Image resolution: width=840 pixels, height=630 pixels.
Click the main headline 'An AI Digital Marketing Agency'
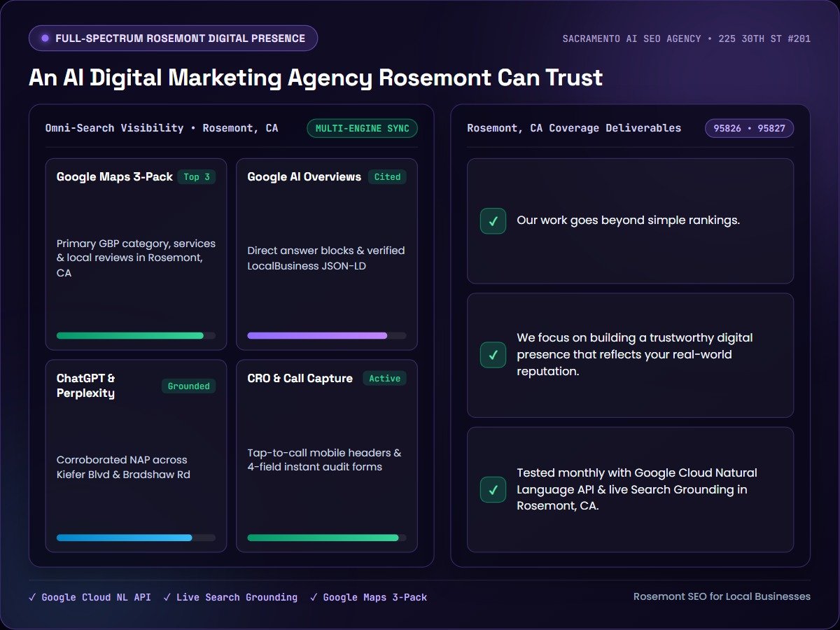[x=315, y=78]
